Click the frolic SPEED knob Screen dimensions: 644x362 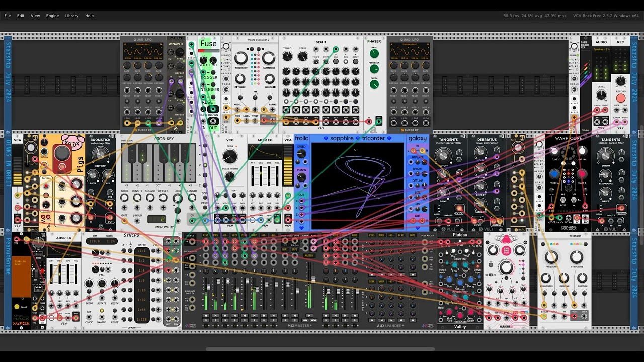301,155
